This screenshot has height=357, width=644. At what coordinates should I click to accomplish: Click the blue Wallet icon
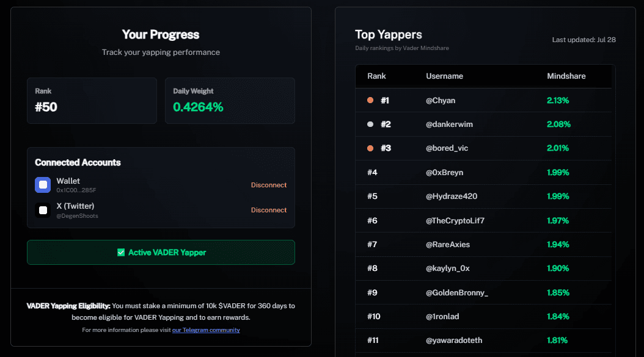(x=43, y=185)
